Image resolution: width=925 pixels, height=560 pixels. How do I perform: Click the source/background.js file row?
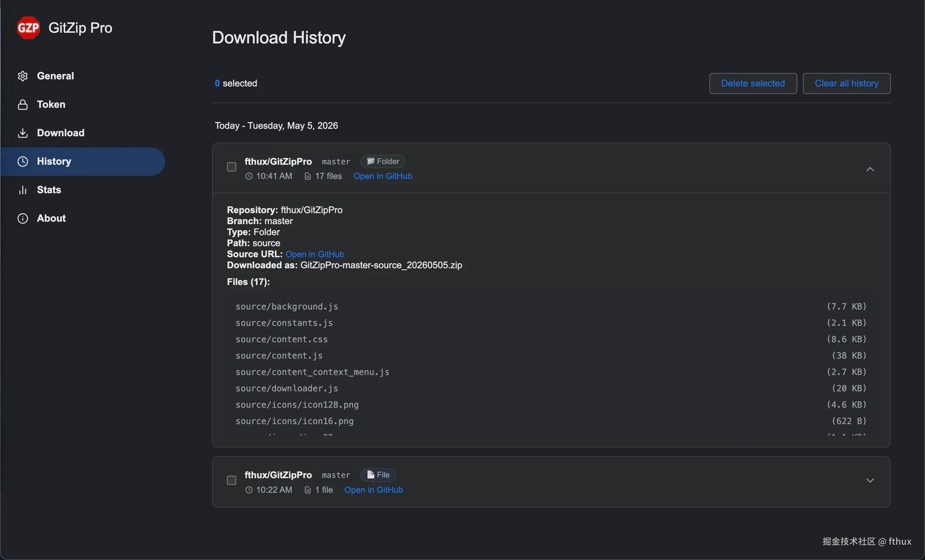[x=551, y=307]
